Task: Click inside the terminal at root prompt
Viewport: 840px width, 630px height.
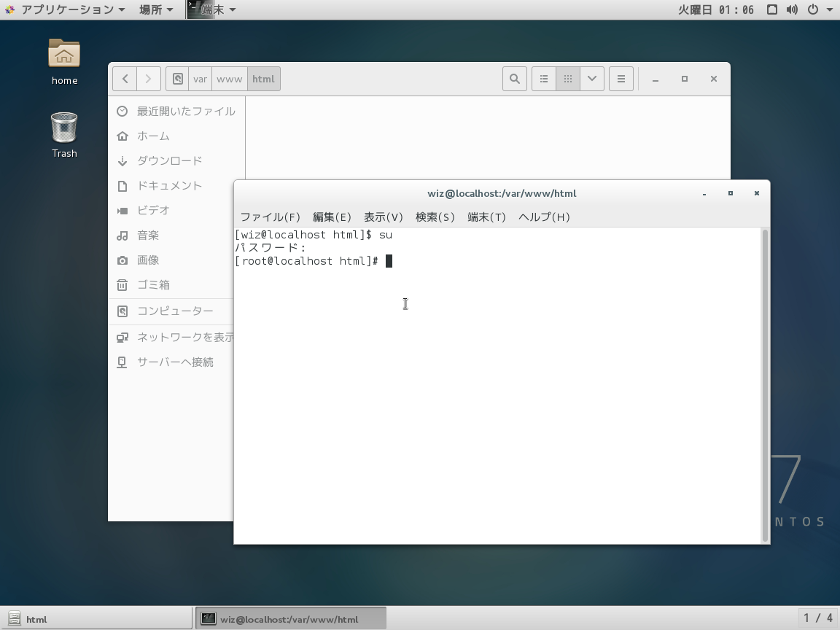Action: pyautogui.click(x=389, y=261)
